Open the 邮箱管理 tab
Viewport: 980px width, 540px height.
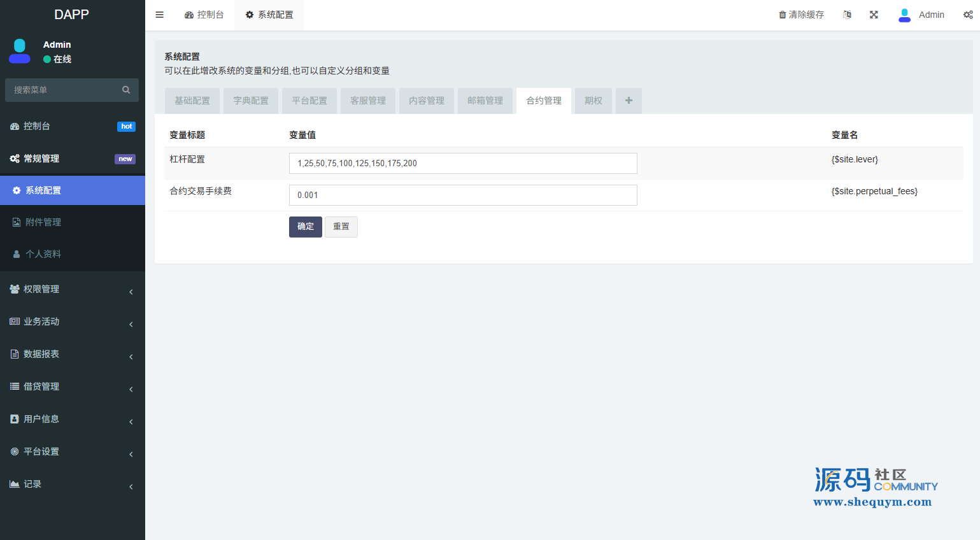point(485,101)
